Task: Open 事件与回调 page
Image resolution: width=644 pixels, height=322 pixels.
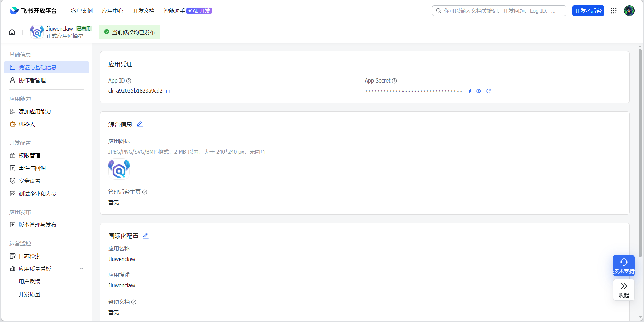Action: 46,168
